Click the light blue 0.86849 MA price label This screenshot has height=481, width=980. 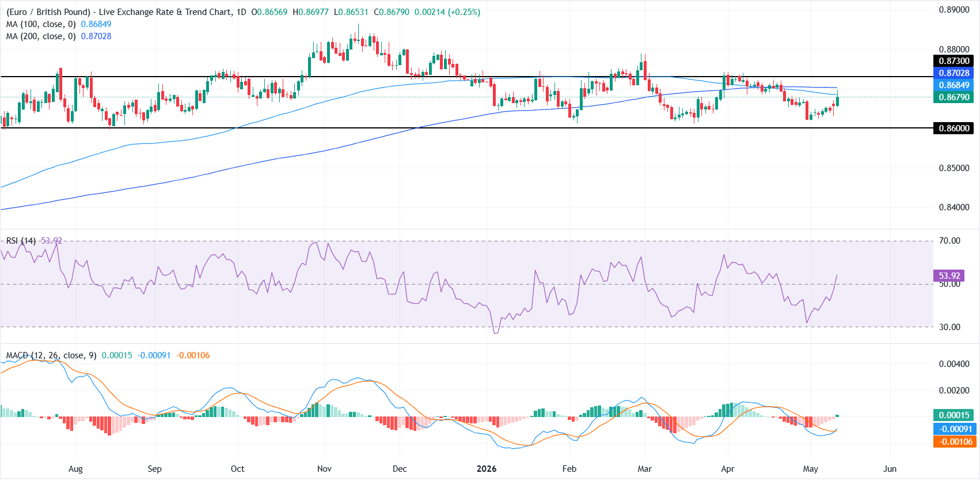click(954, 85)
